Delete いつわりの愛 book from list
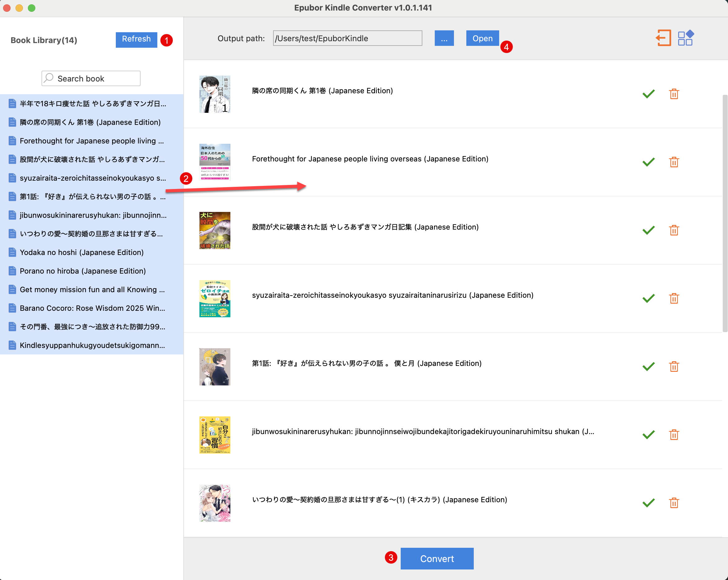Viewport: 728px width, 580px height. tap(674, 503)
